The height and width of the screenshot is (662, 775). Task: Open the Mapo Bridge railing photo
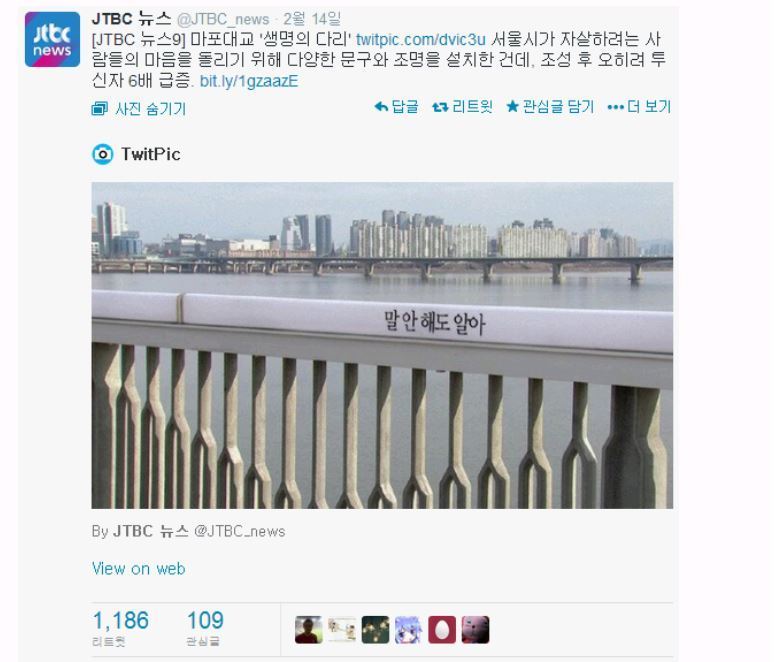tap(382, 346)
